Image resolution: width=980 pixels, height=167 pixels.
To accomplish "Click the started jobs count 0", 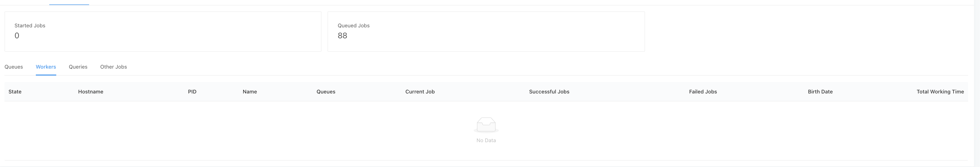I will pyautogui.click(x=17, y=36).
